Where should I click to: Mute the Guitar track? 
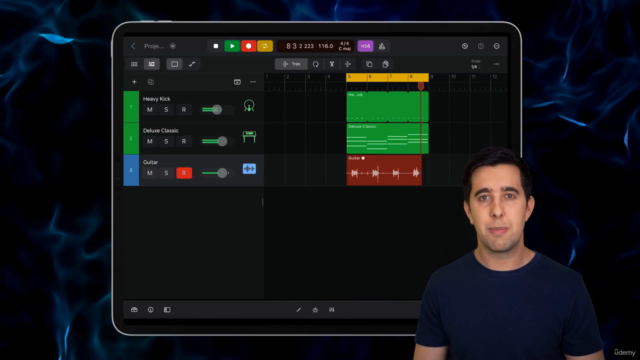pyautogui.click(x=150, y=173)
